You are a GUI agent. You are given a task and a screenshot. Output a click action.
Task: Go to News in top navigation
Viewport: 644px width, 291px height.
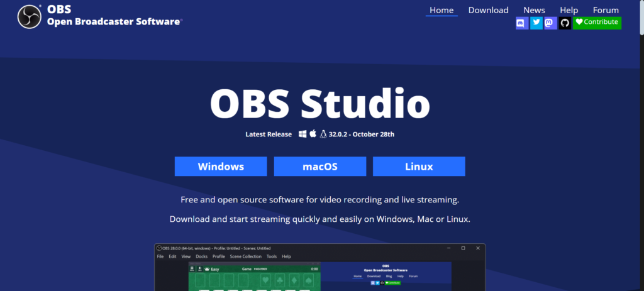click(534, 10)
